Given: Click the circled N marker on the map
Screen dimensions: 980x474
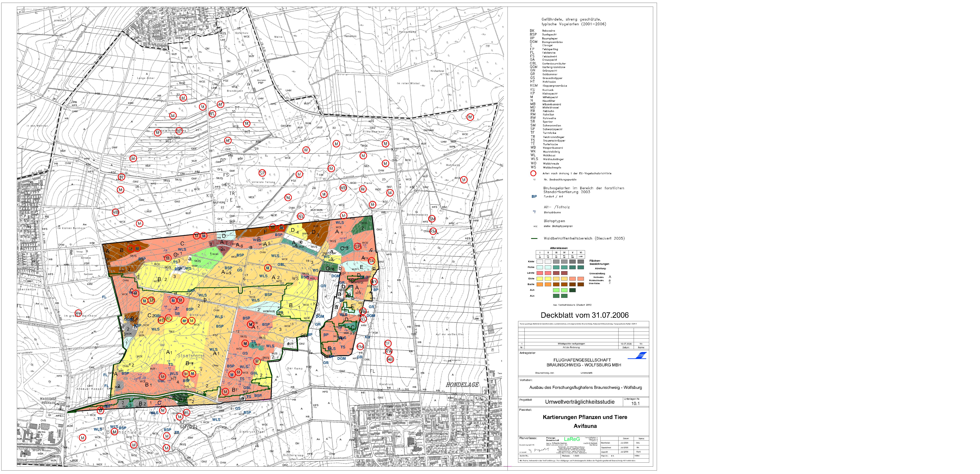Looking at the screenshot, I should click(121, 177).
